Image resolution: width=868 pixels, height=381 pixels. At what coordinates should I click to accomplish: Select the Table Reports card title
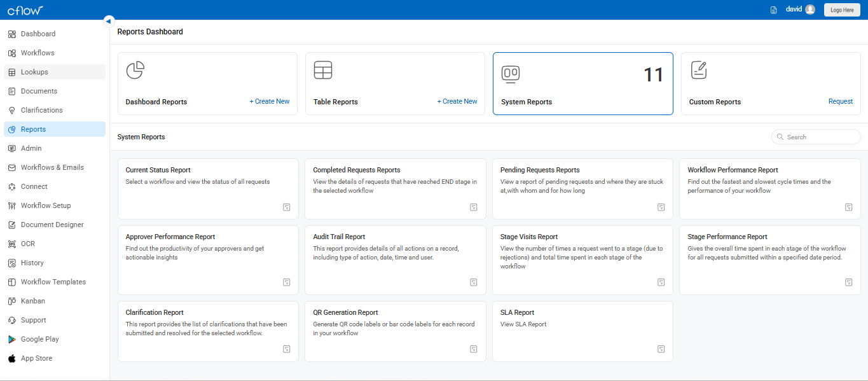pyautogui.click(x=336, y=102)
